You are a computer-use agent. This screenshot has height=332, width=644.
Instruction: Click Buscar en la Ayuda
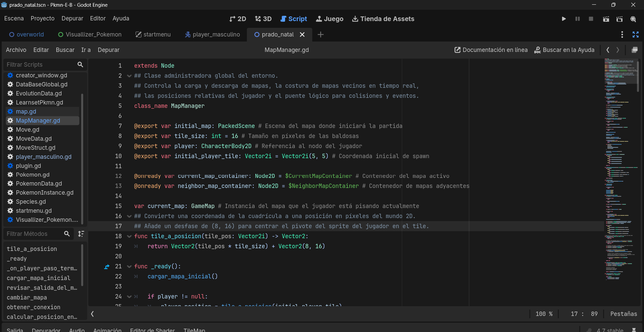(x=564, y=50)
